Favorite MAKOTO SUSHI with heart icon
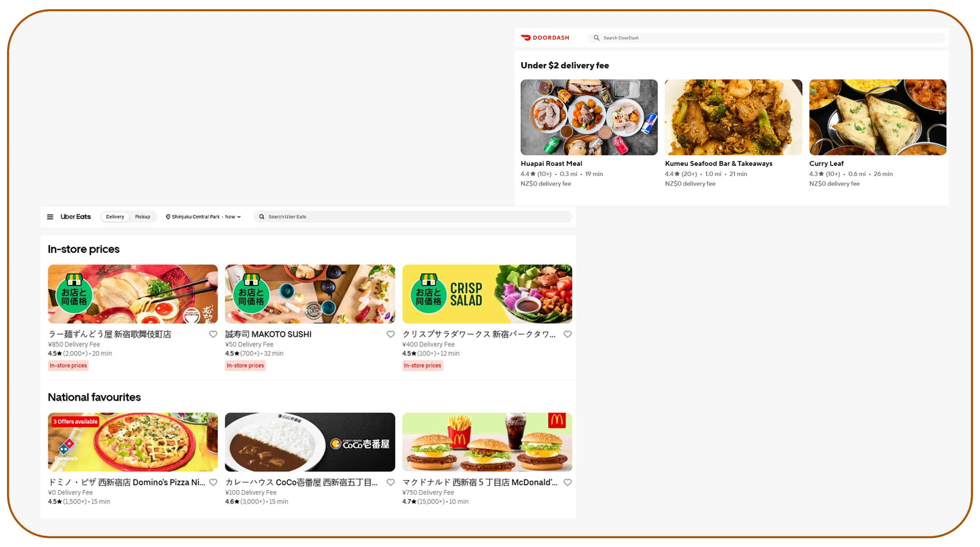This screenshot has width=980, height=547. point(390,334)
